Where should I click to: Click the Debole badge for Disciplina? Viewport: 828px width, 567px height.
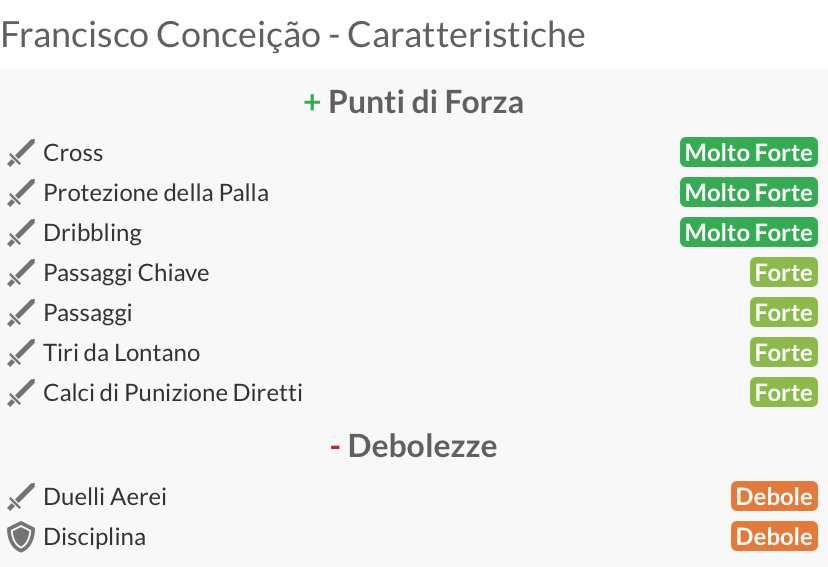point(774,536)
